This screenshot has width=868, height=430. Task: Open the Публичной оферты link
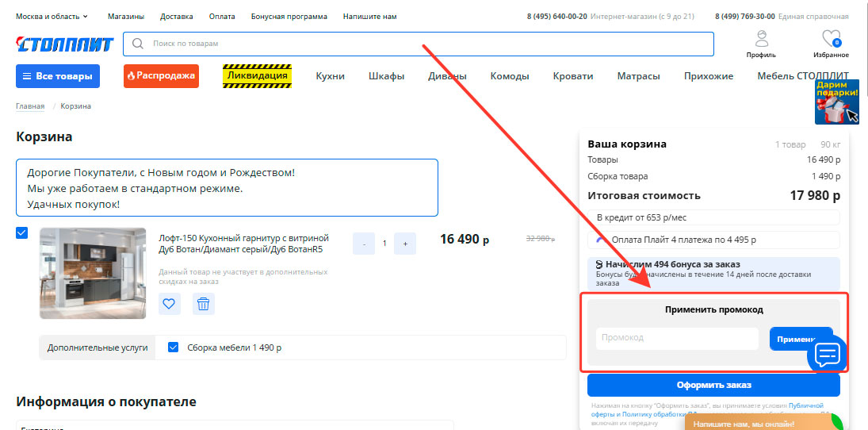tap(806, 405)
